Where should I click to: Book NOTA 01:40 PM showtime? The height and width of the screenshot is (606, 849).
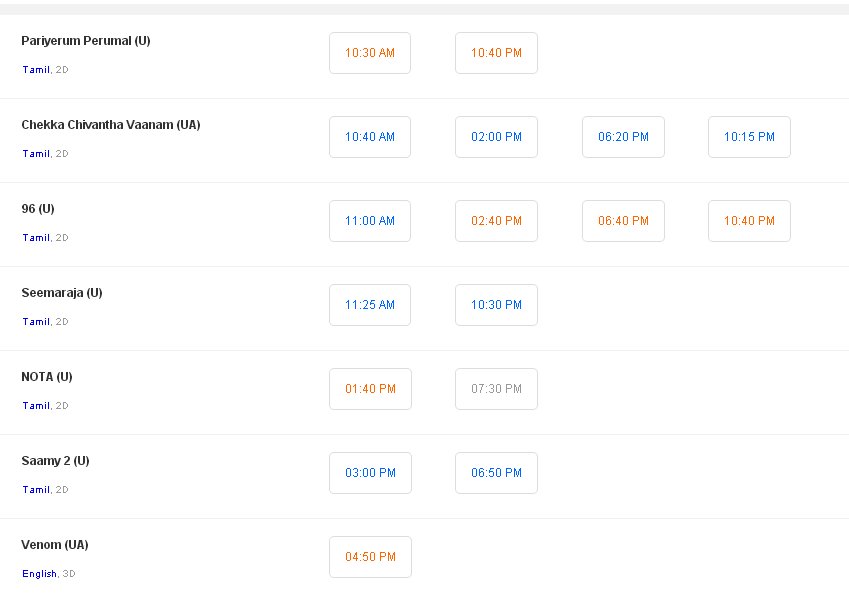tap(370, 389)
